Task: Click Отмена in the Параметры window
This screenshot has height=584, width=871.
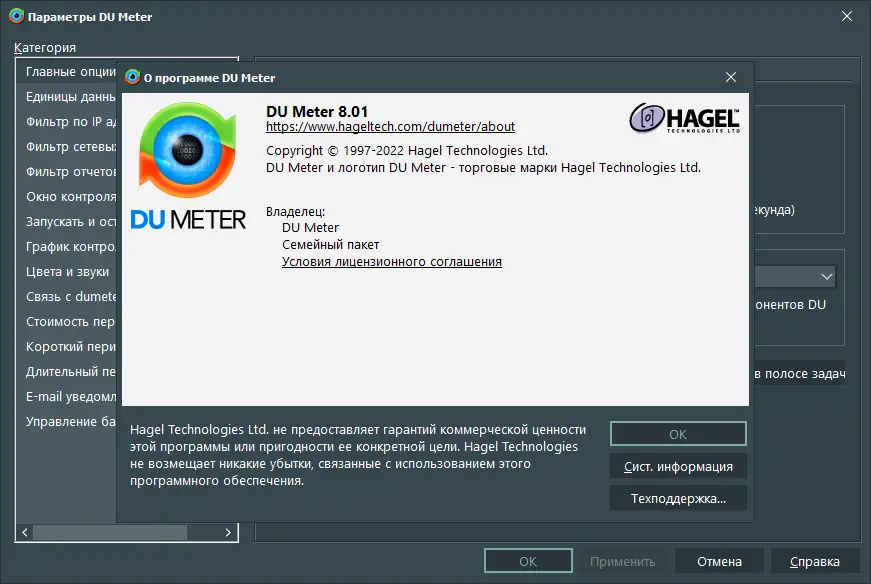Action: pyautogui.click(x=719, y=561)
